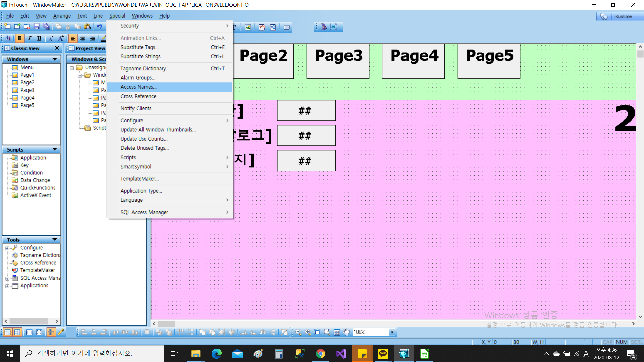Collapse the Windows pane in Classic View

click(55, 59)
